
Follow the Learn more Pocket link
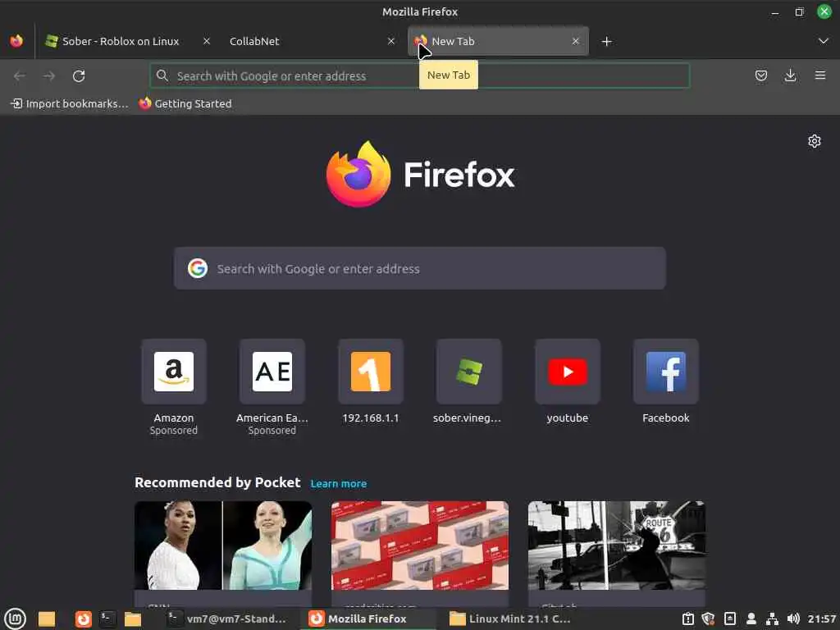coord(339,484)
